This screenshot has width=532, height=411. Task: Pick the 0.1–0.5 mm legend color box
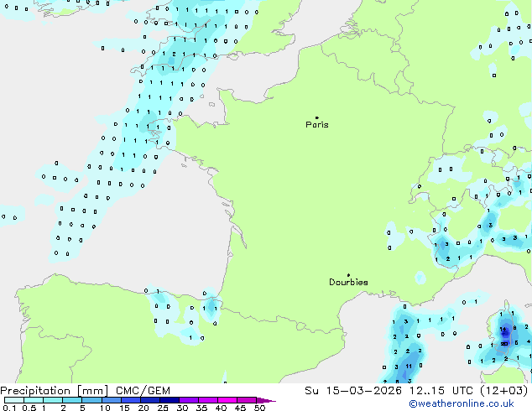click(x=14, y=400)
